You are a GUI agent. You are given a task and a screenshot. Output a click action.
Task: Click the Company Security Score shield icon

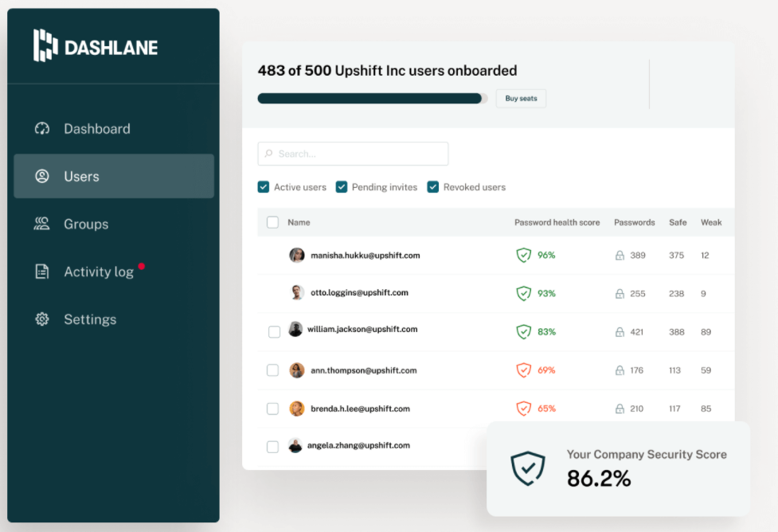coord(528,468)
